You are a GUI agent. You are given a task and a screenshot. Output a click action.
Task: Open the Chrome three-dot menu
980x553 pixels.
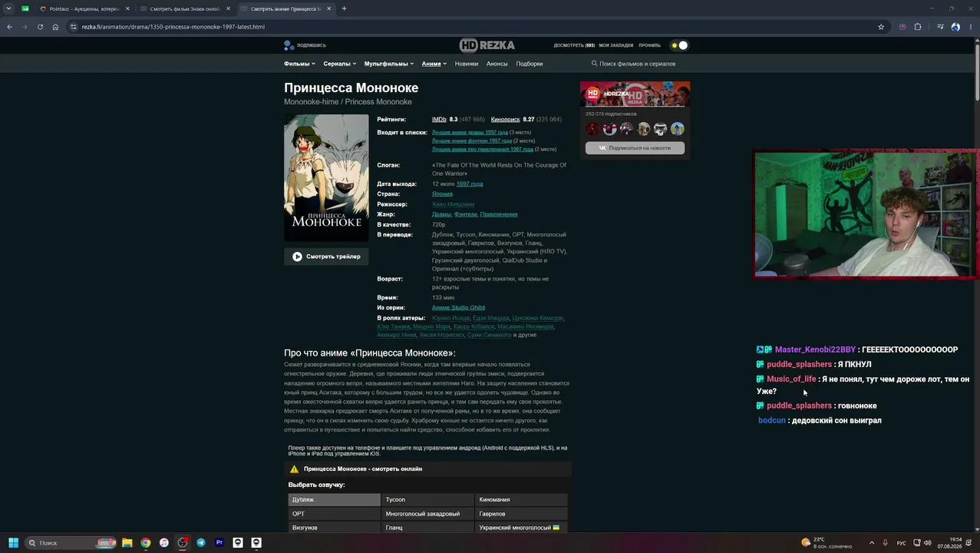(x=970, y=27)
